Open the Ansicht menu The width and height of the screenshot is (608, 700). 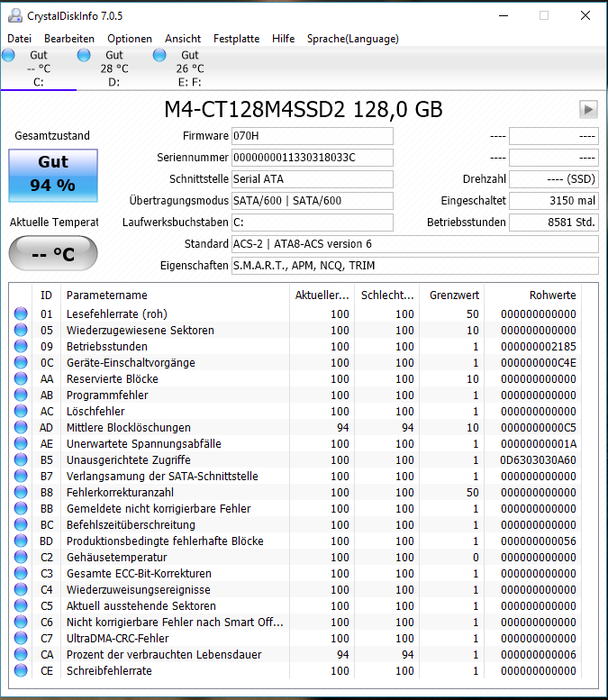pyautogui.click(x=183, y=39)
